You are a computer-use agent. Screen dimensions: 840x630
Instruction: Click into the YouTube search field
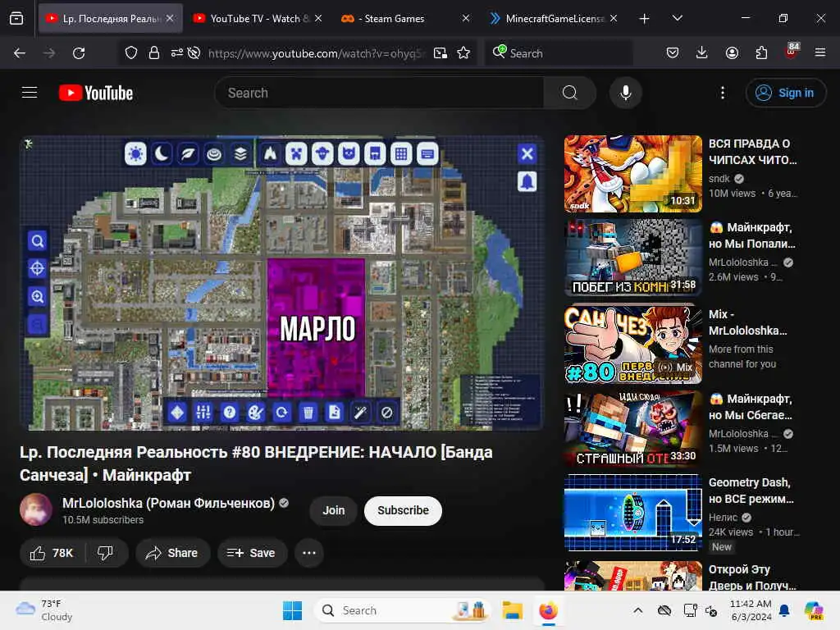click(x=379, y=93)
